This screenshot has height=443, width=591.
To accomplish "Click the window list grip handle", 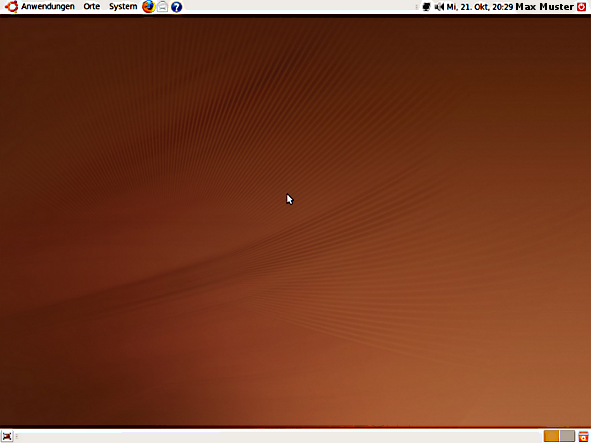I will coord(17,436).
